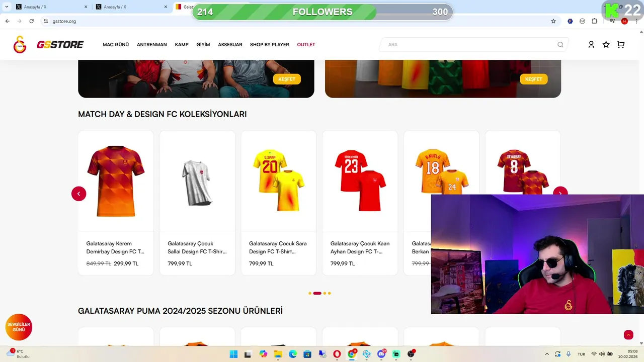Select the last carousel pagination dot

point(330,293)
